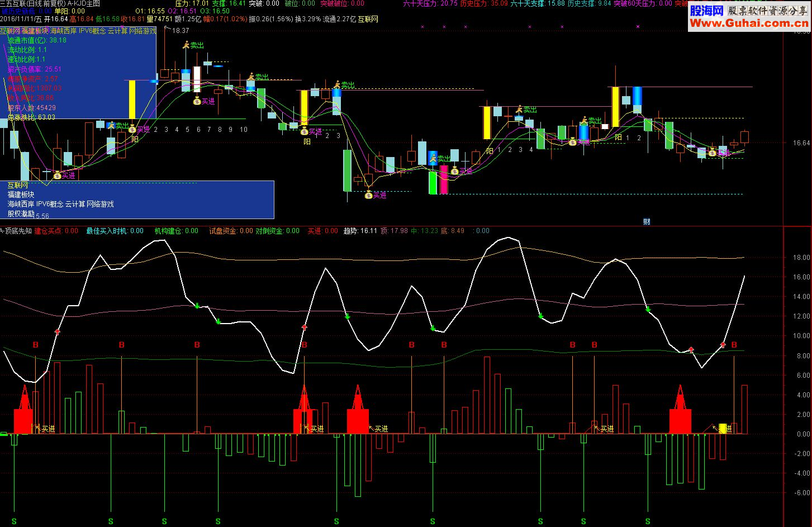This screenshot has height=527, width=812.
Task: Click the pink candle in the main chart
Action: (444, 179)
